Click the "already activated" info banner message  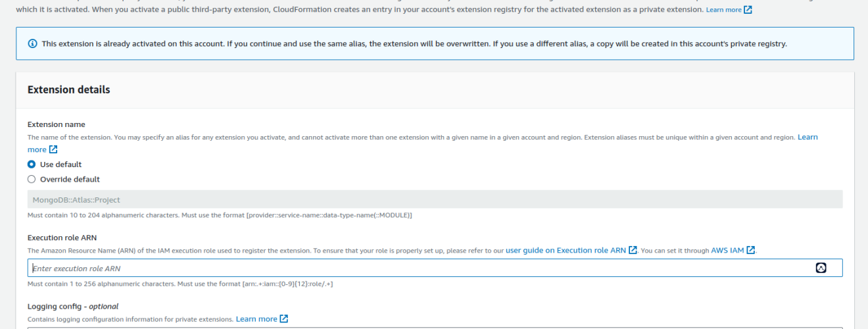pos(414,43)
